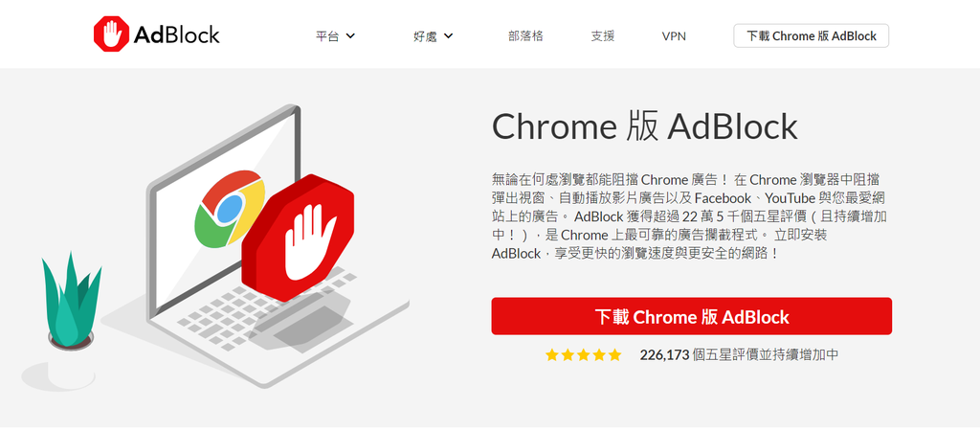The height and width of the screenshot is (431, 980).
Task: Click the large red octagon hand illustration
Action: pos(298,238)
